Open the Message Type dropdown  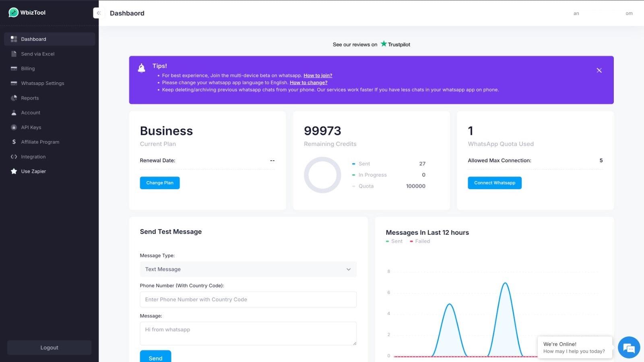[248, 269]
